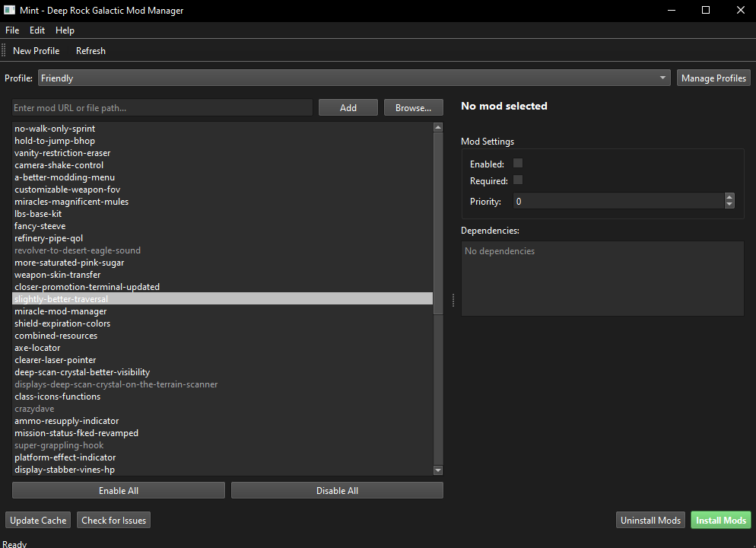Toggle the Required checkbox

pos(518,180)
